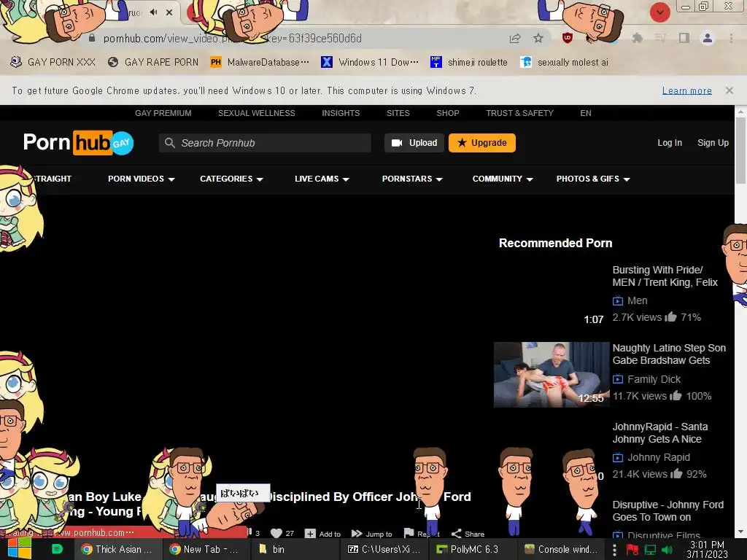The height and width of the screenshot is (560, 747).
Task: Open the Johnny Rapid channel link
Action: click(x=659, y=457)
